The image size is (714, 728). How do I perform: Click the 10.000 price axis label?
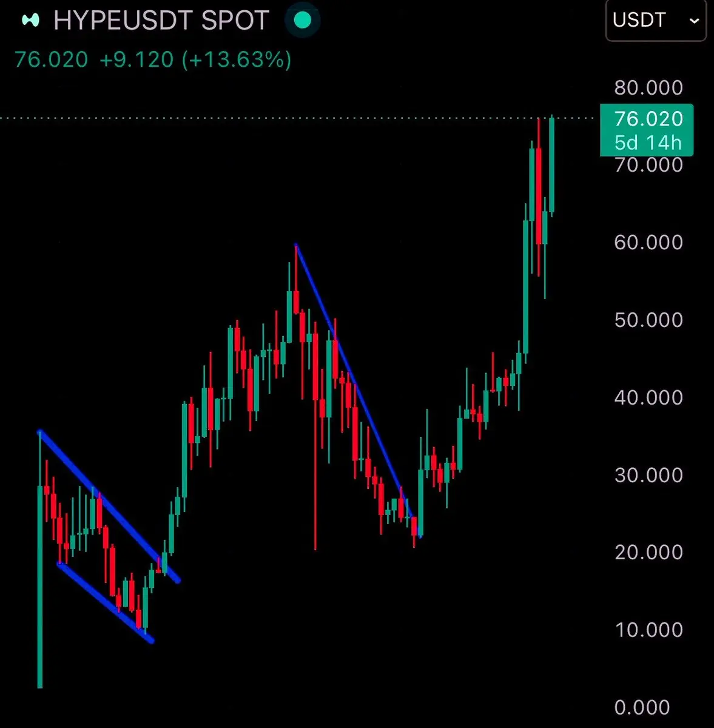pyautogui.click(x=648, y=630)
